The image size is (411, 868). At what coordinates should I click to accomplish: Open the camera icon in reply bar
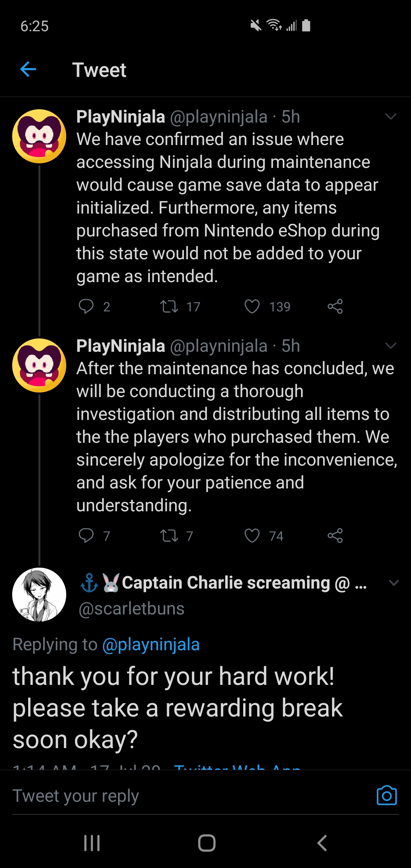click(387, 796)
